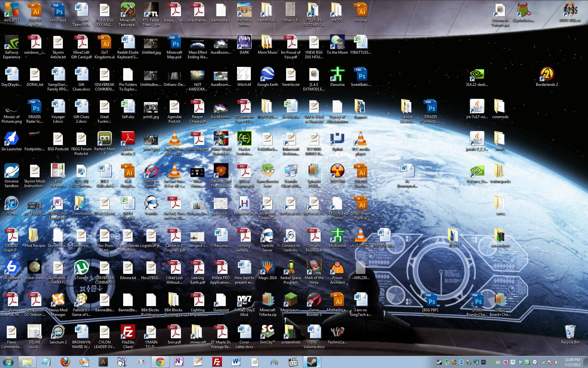Launch Magic 2014 game icon
The height and width of the screenshot is (368, 588).
[267, 270]
